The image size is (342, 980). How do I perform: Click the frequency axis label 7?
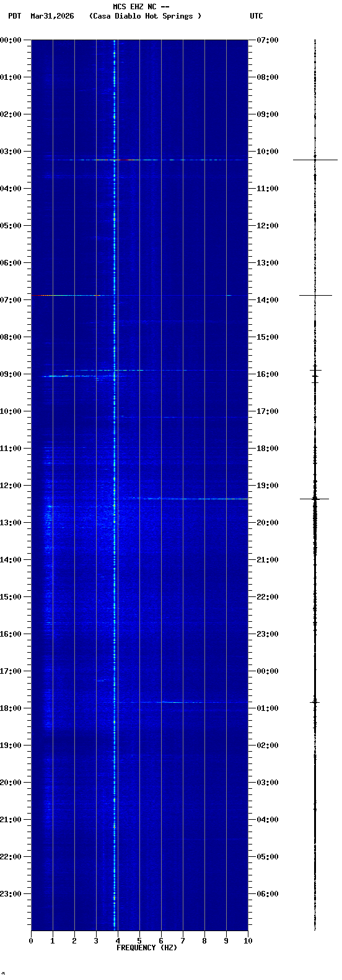pos(183,941)
